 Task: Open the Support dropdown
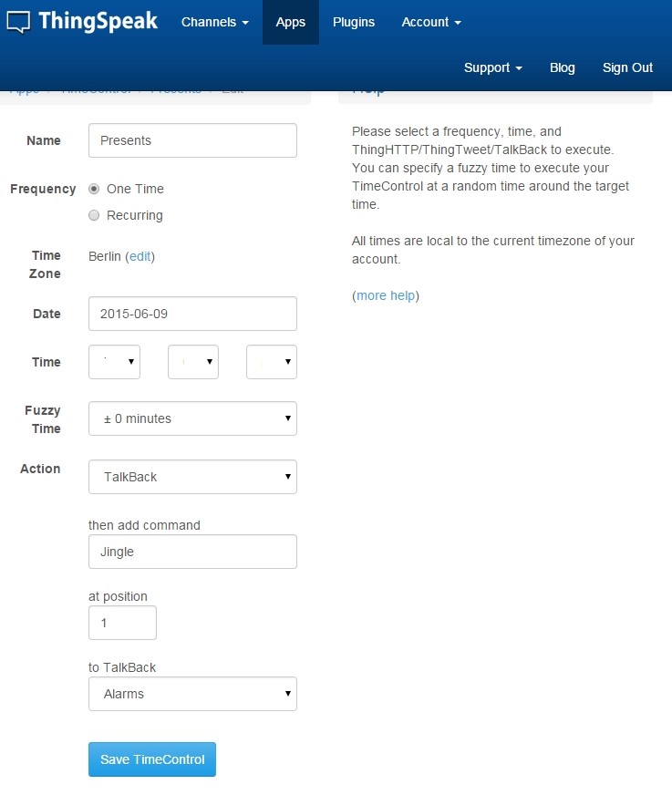pos(493,67)
